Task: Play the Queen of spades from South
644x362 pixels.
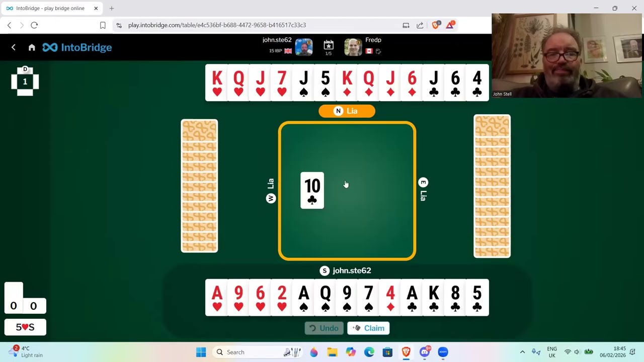Action: (325, 298)
